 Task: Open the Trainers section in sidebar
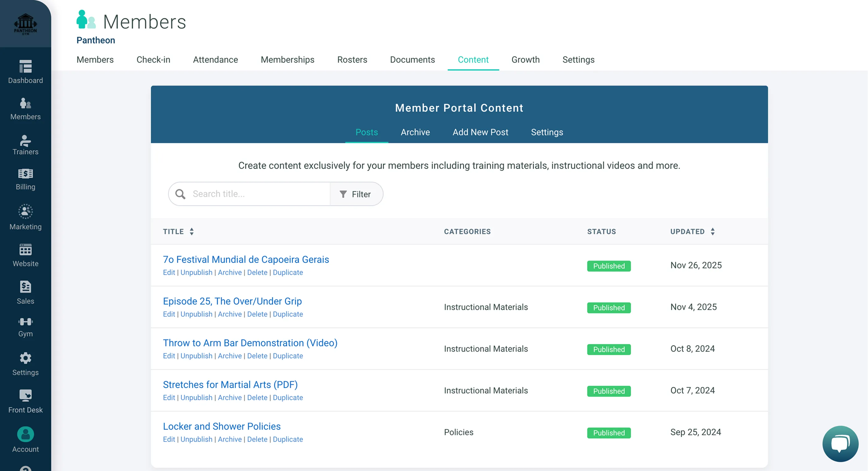coord(25,141)
